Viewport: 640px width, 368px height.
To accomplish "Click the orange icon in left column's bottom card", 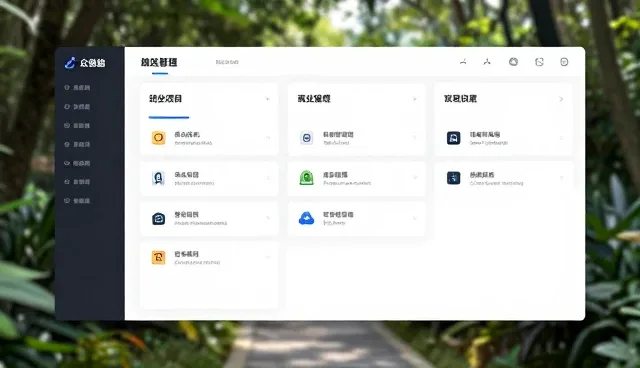I will coord(158,258).
